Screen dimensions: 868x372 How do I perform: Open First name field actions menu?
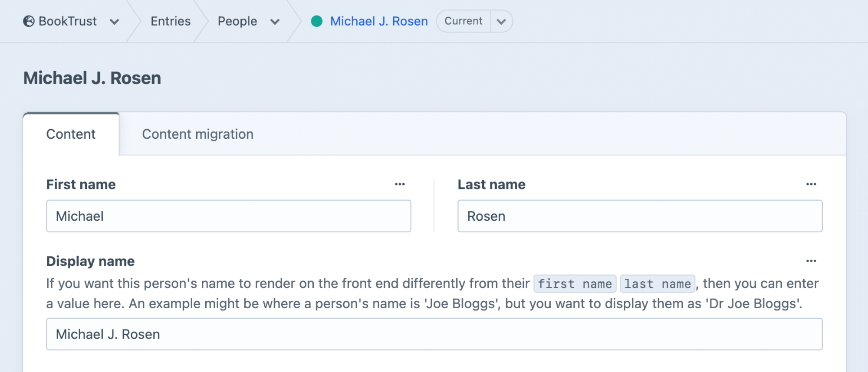[400, 184]
